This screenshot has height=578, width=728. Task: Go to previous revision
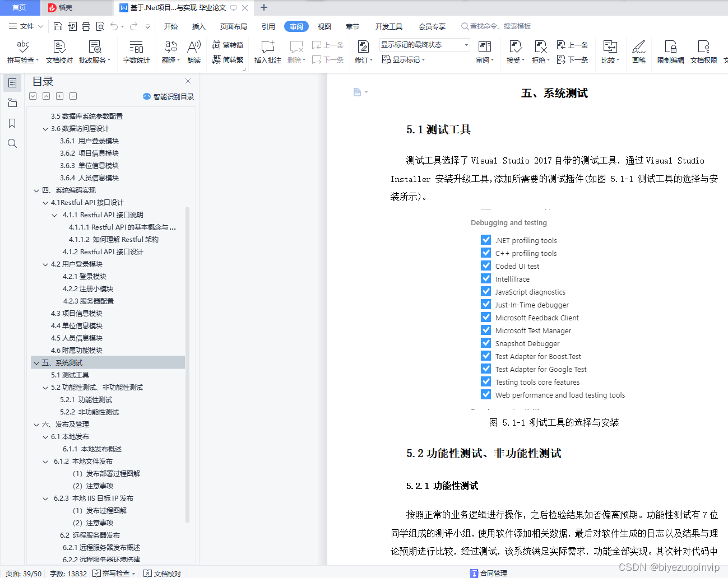[x=572, y=45]
